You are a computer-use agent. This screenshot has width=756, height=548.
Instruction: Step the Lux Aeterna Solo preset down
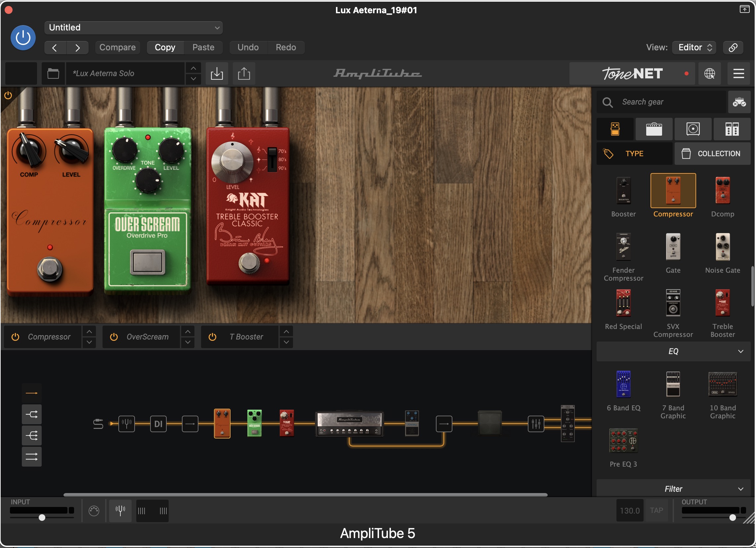[x=193, y=79]
